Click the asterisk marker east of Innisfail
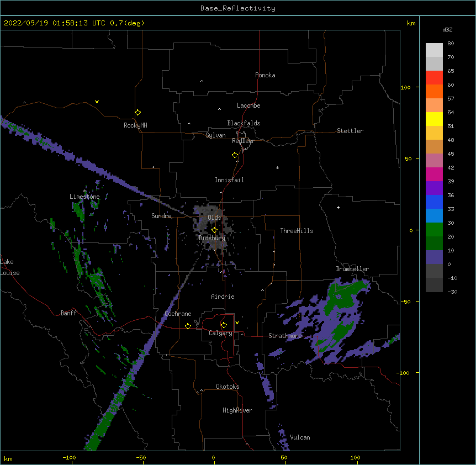This screenshot has width=476, height=465. (x=277, y=167)
